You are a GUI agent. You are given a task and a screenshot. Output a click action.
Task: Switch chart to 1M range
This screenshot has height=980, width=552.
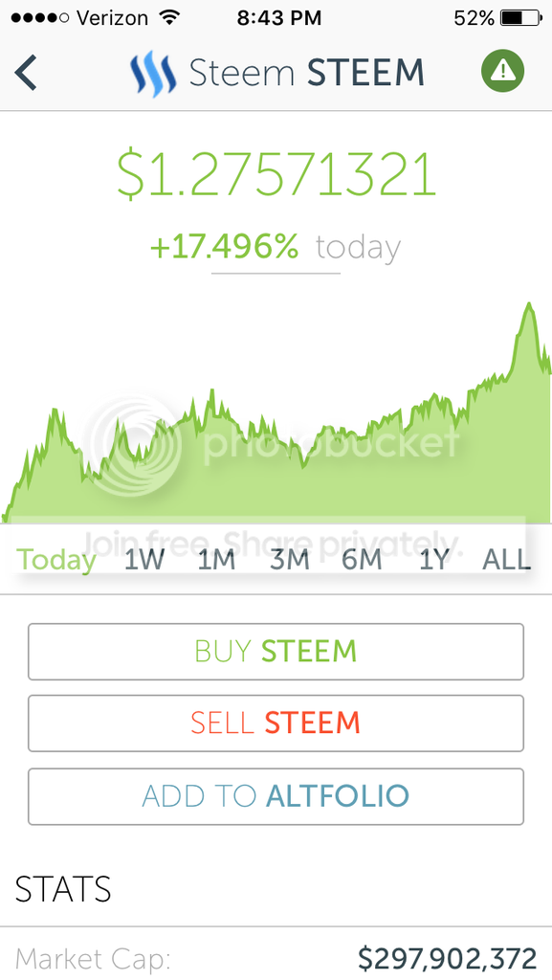216,559
